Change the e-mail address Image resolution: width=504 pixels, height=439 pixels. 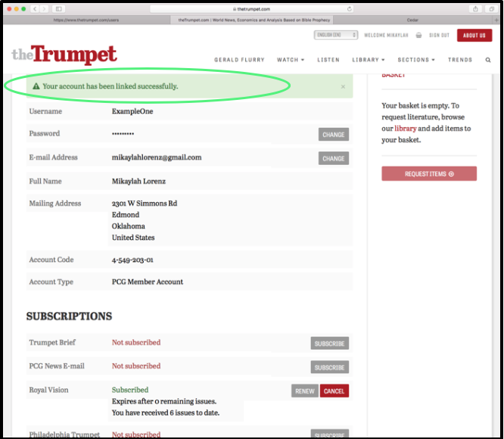pos(333,158)
